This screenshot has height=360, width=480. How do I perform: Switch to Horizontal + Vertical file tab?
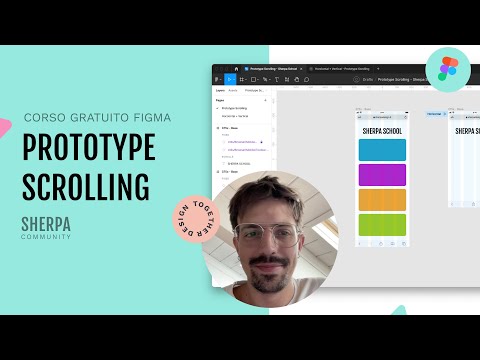coord(339,69)
